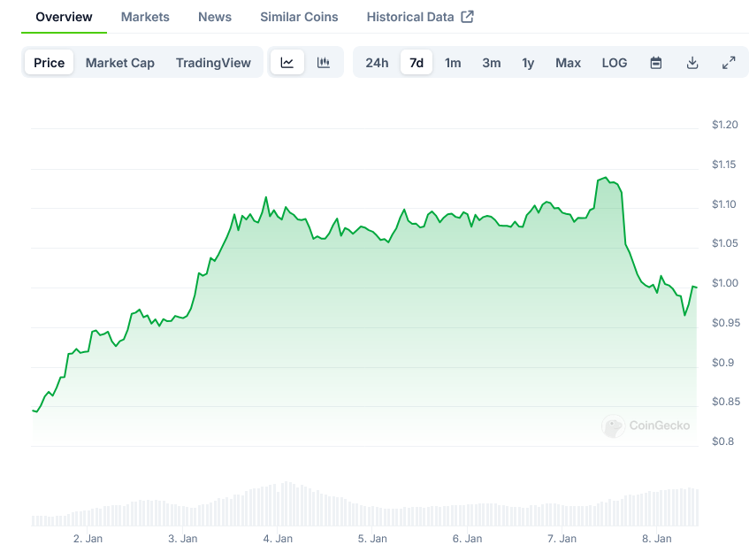The height and width of the screenshot is (560, 749).
Task: Switch to line chart view icon
Action: click(287, 63)
